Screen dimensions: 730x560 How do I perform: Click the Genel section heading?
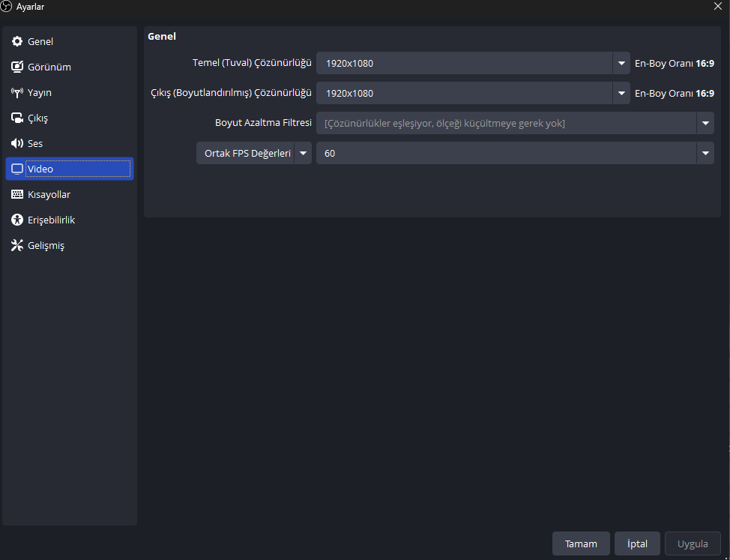tap(162, 36)
